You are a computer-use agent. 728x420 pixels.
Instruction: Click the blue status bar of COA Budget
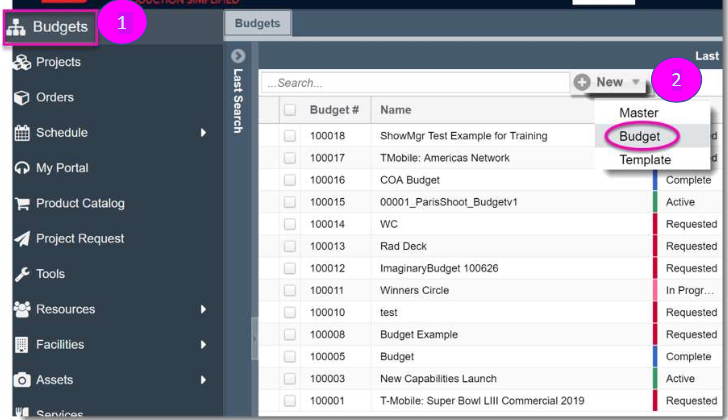655,180
